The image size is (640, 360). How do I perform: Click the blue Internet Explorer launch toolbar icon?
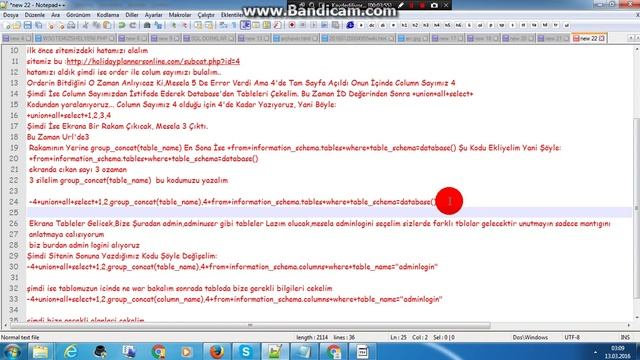click(350, 25)
